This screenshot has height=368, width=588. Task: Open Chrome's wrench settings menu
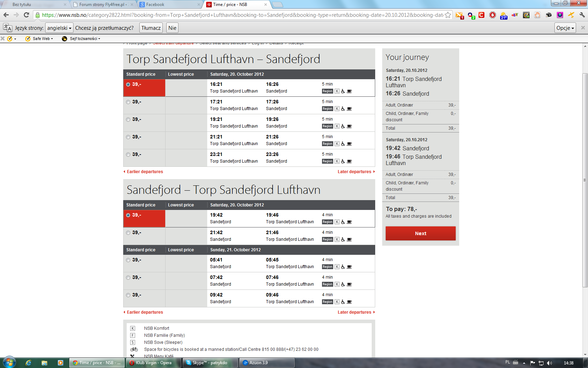tap(582, 15)
